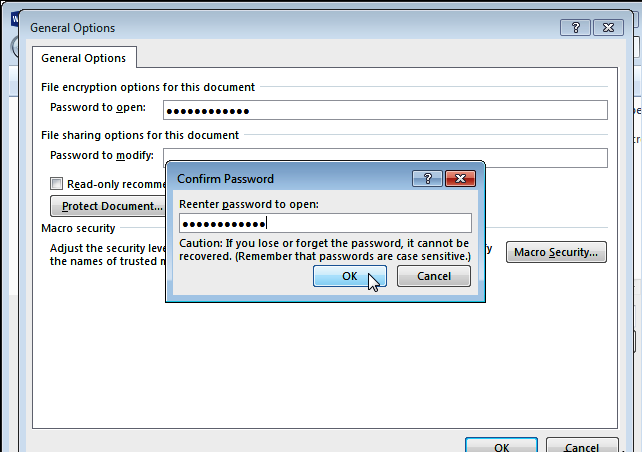The width and height of the screenshot is (642, 452).
Task: Click the File sharing options heading
Action: [x=140, y=135]
